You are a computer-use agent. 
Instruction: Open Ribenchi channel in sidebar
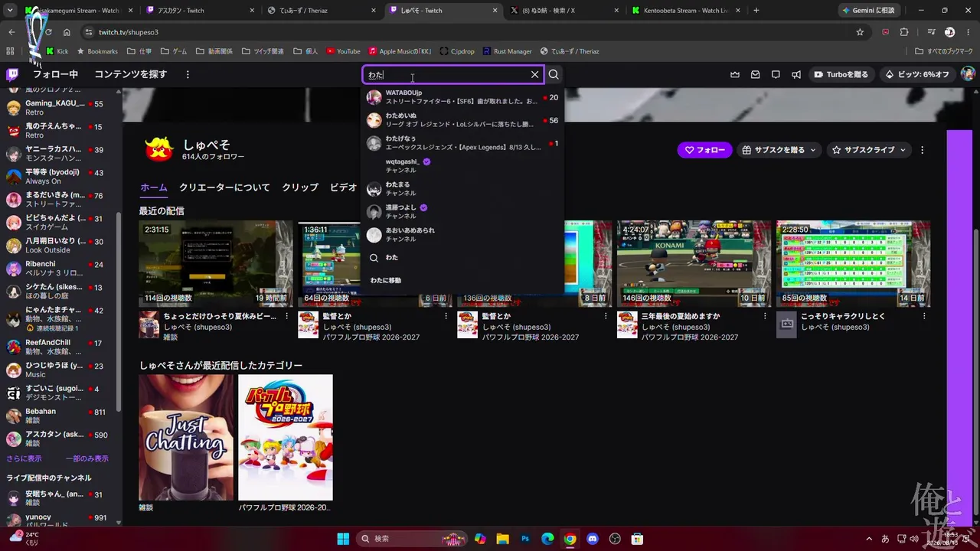[60, 269]
